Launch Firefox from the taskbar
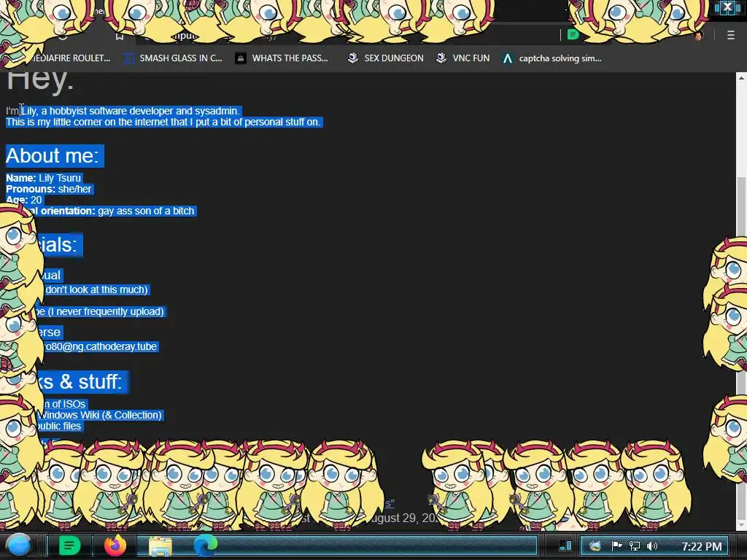The image size is (747, 560). 115,545
